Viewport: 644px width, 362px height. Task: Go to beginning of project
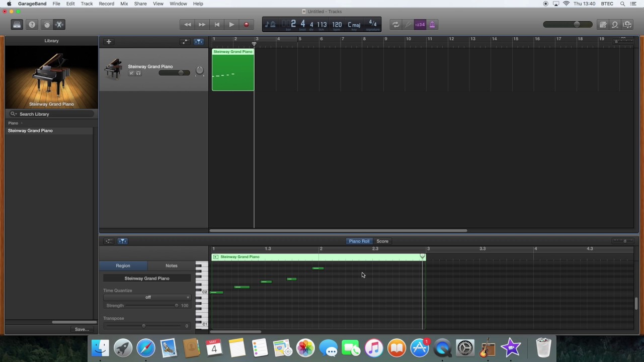217,25
